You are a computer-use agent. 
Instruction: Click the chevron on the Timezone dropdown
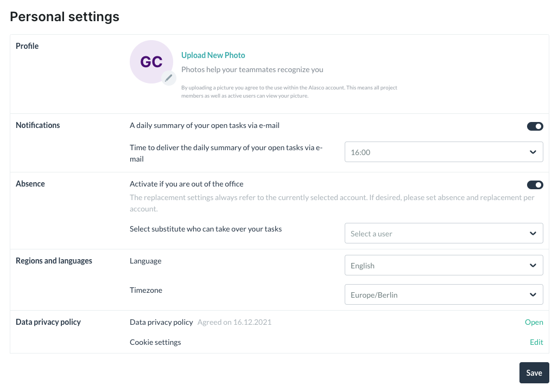coord(533,295)
